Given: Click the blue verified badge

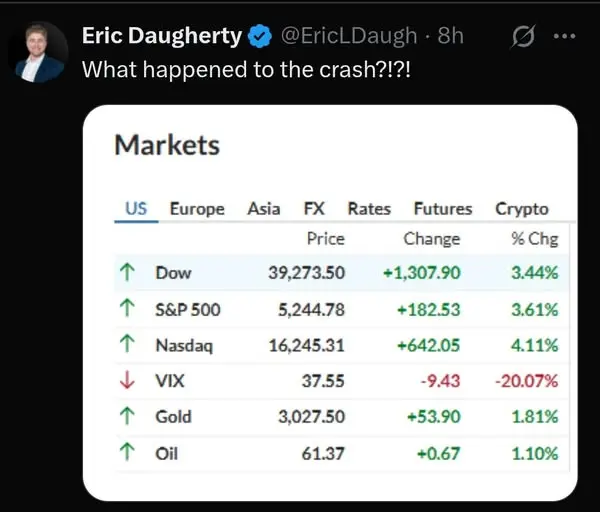Looking at the screenshot, I should point(259,37).
